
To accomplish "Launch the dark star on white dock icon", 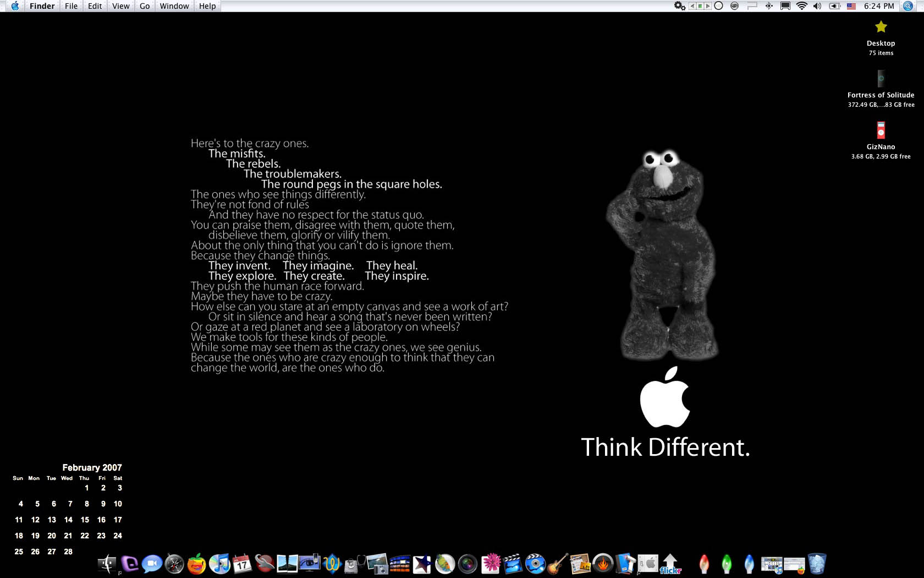I will point(422,564).
